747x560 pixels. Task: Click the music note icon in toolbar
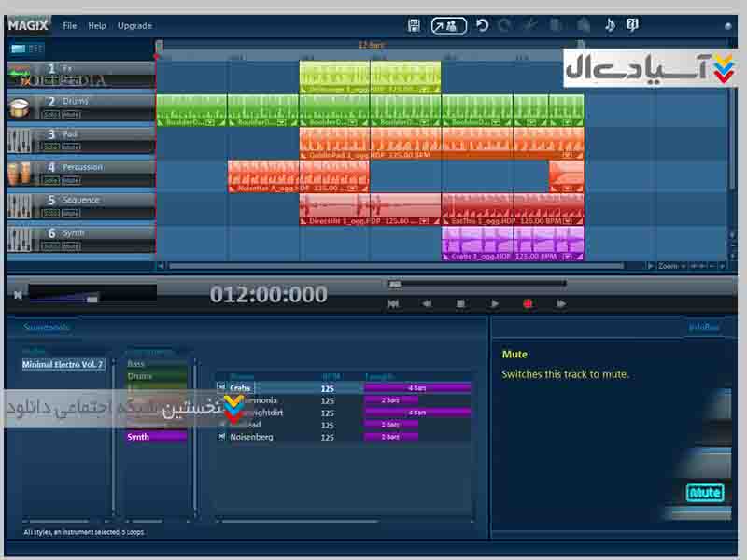click(x=610, y=25)
